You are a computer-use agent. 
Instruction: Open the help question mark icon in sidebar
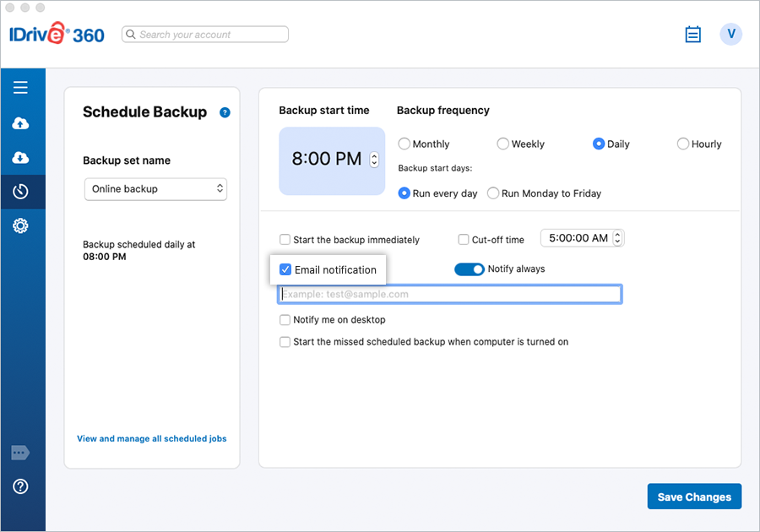click(x=20, y=486)
